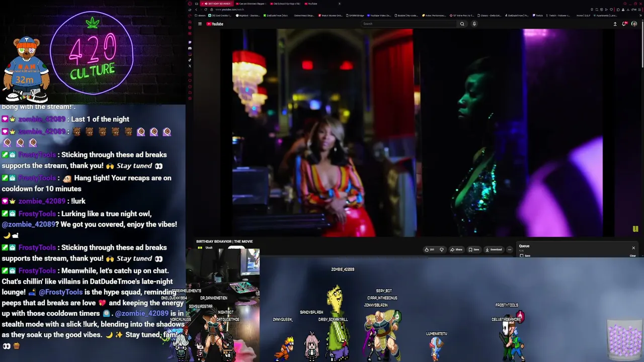Go to the YouTube home logo
The image size is (644, 362).
215,24
